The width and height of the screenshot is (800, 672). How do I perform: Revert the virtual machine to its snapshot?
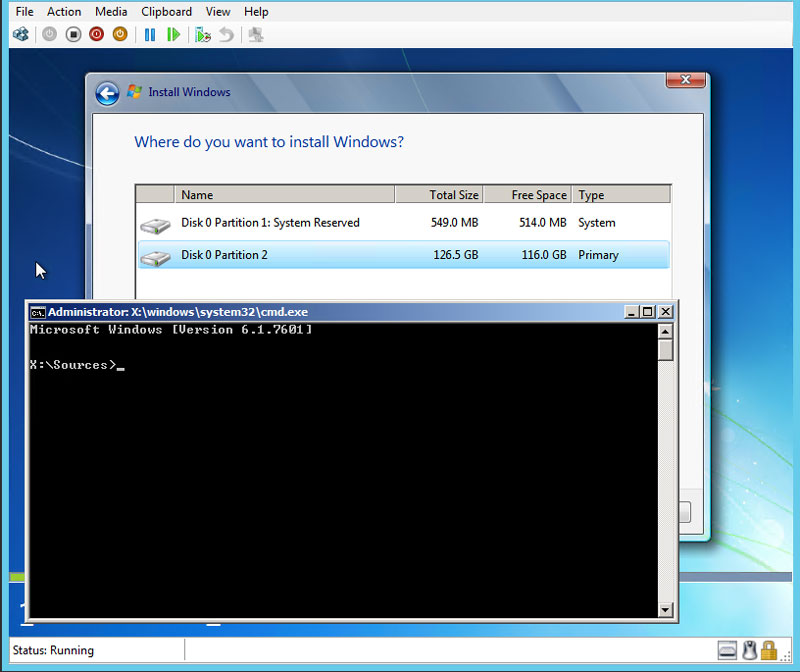point(227,33)
